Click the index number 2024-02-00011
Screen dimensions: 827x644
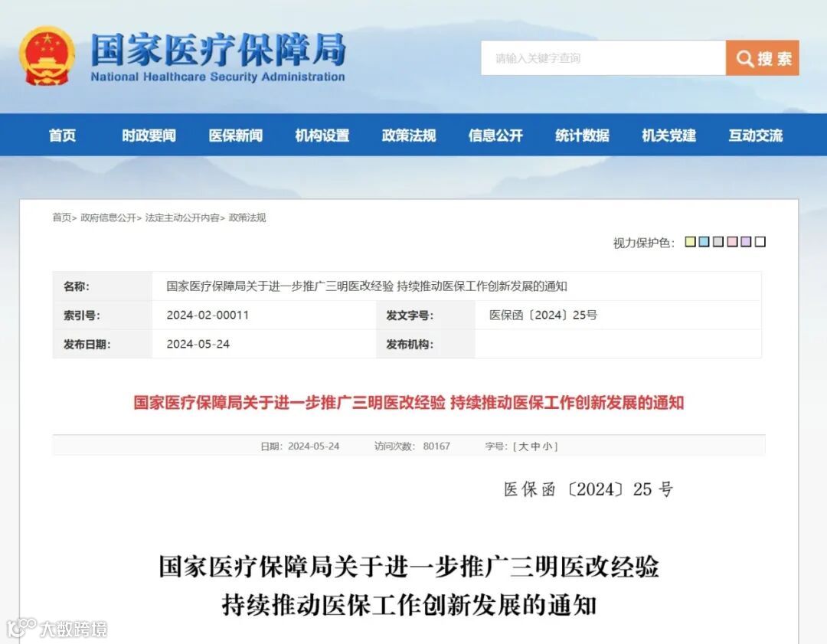(x=208, y=315)
